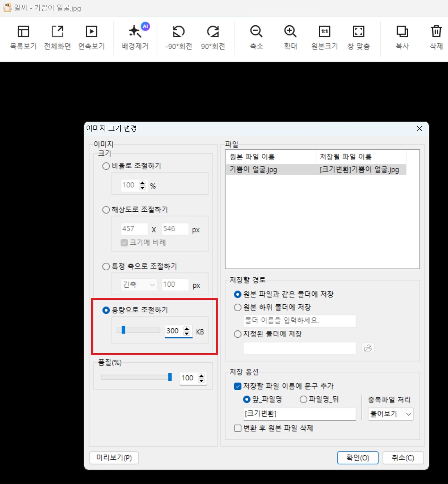Rotate the image -90° counterclockwise
The image size is (448, 484).
[178, 37]
